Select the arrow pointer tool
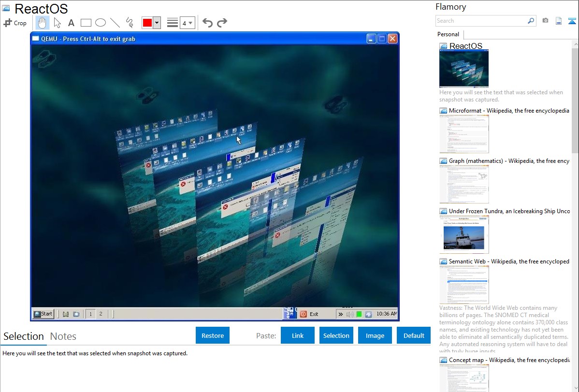The height and width of the screenshot is (392, 579). pos(57,23)
